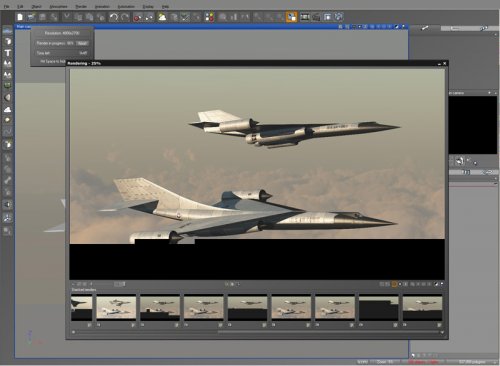
Task: Click the red status text in status bar
Action: point(423,362)
